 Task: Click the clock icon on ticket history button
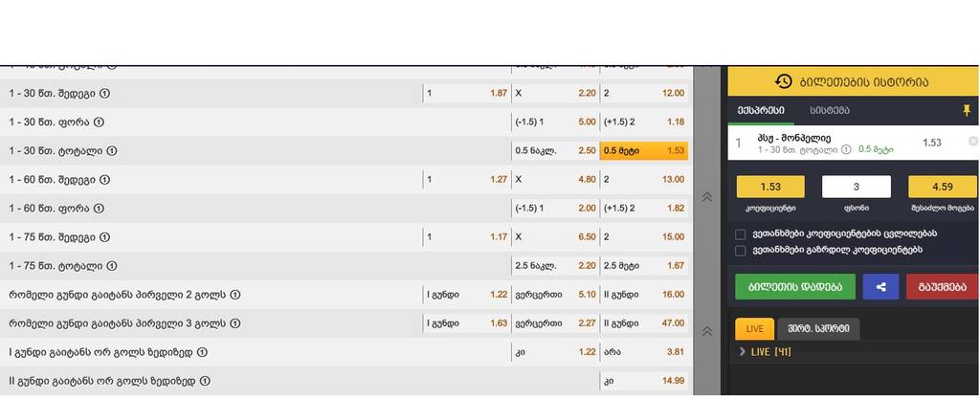(x=783, y=81)
